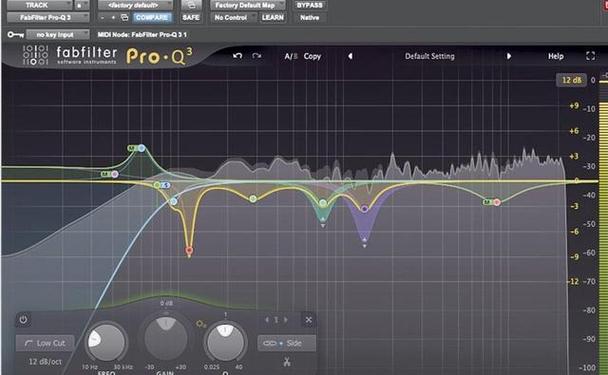Click the Native button
This screenshot has height=375, width=608.
(x=309, y=17)
